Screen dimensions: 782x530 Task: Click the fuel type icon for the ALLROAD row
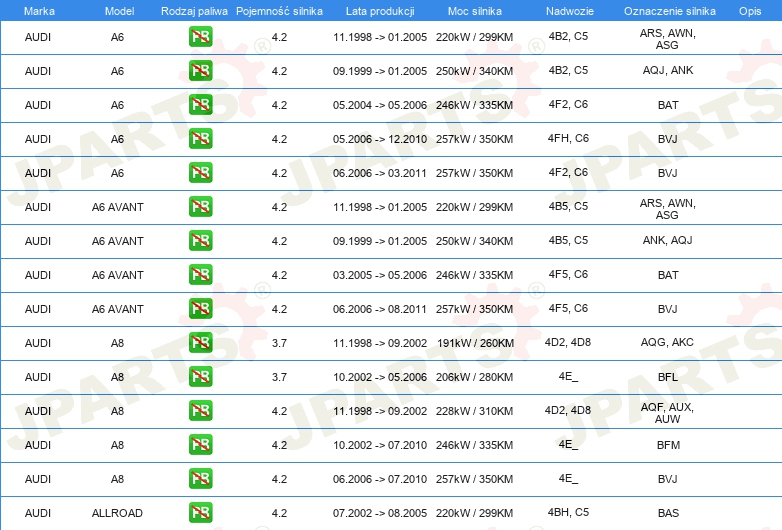pos(200,513)
